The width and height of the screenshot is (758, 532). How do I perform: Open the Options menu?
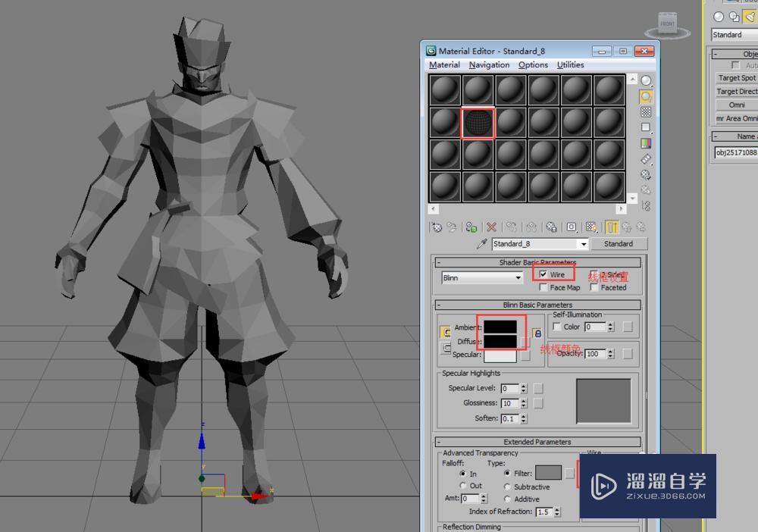[x=533, y=64]
